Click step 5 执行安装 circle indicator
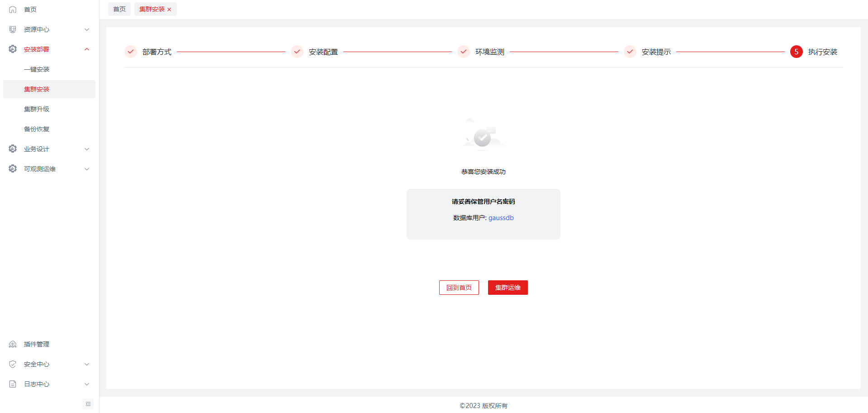 pos(796,52)
